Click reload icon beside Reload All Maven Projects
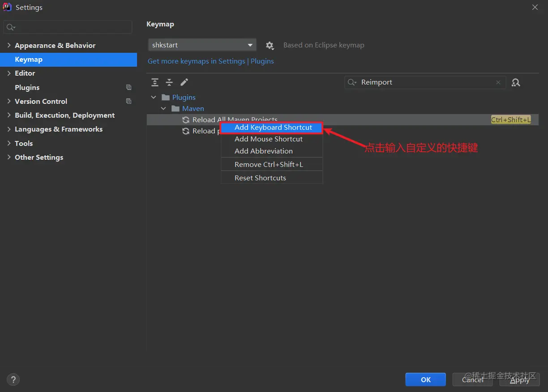Image resolution: width=548 pixels, height=392 pixels. pos(186,119)
